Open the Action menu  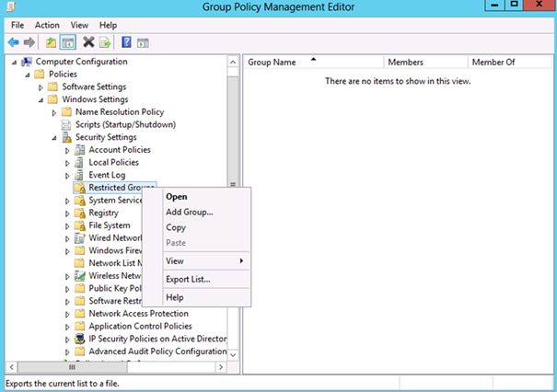coord(47,25)
